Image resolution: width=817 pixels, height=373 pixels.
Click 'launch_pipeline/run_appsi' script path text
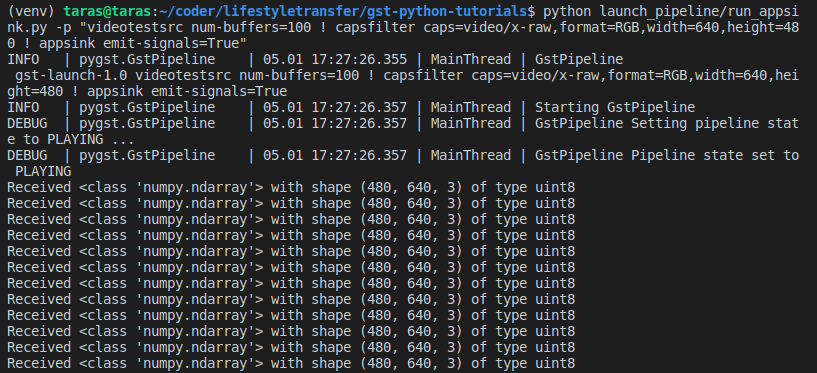click(x=698, y=11)
